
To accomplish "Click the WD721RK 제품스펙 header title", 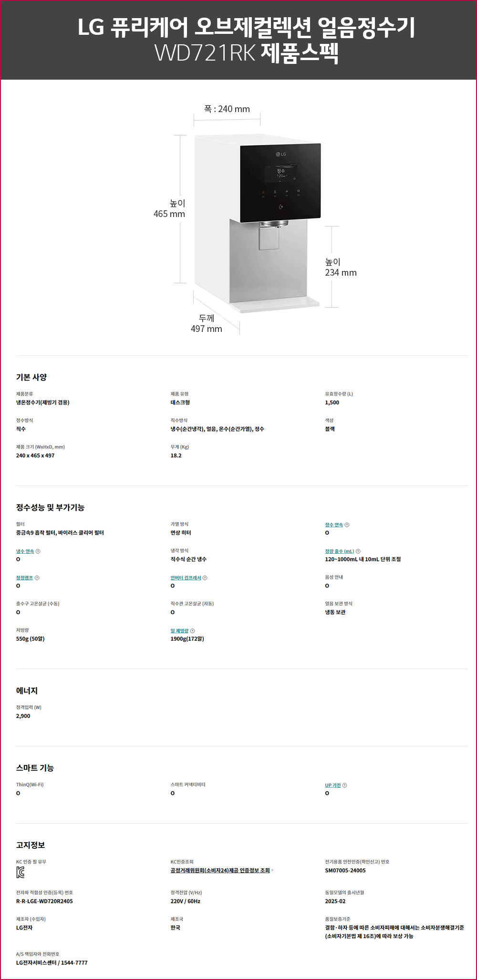I will coord(247,52).
